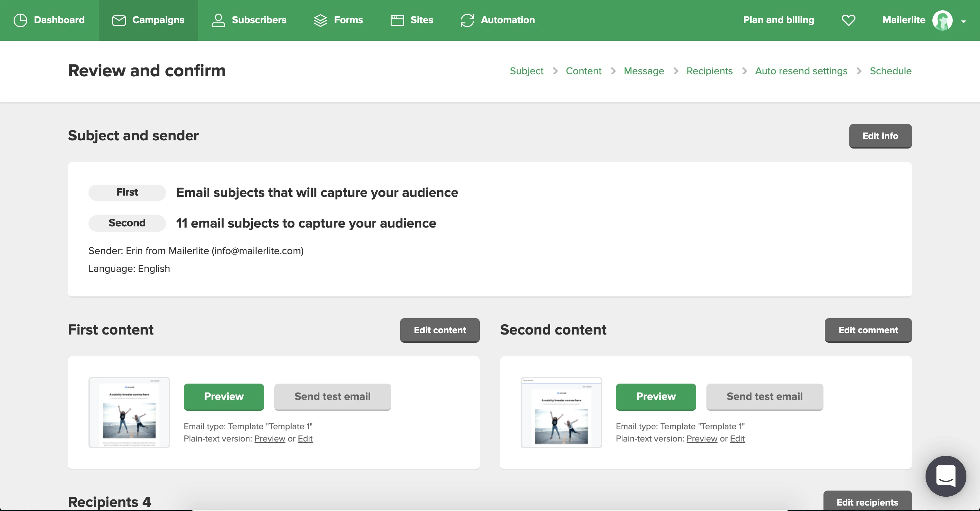This screenshot has height=511, width=980.
Task: Jump to Auto resend settings step
Action: [801, 71]
